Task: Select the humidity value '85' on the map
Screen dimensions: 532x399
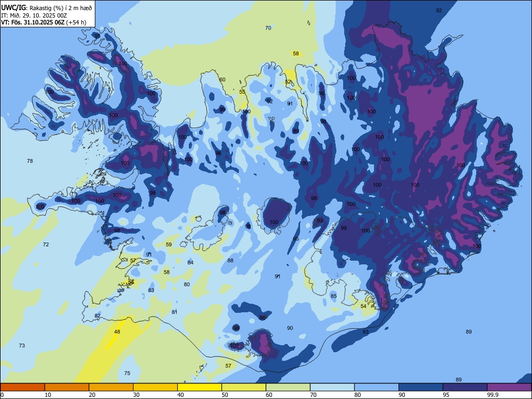Action: coord(334,296)
